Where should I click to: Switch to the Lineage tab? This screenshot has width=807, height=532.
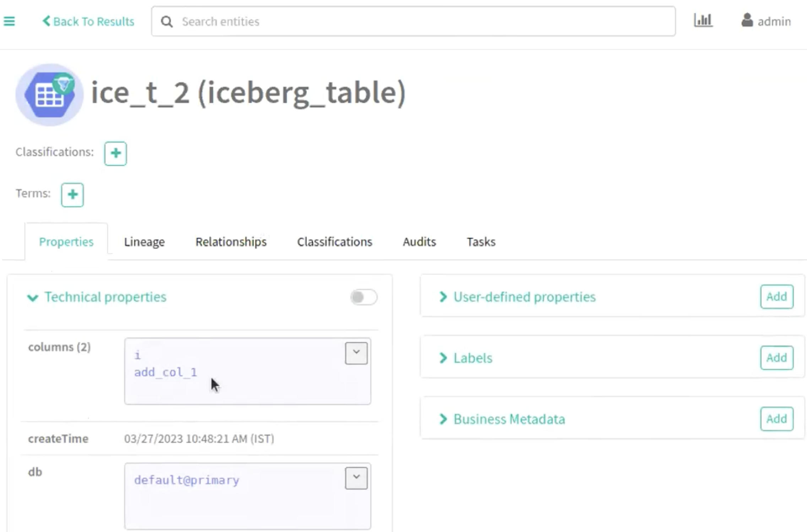[144, 242]
